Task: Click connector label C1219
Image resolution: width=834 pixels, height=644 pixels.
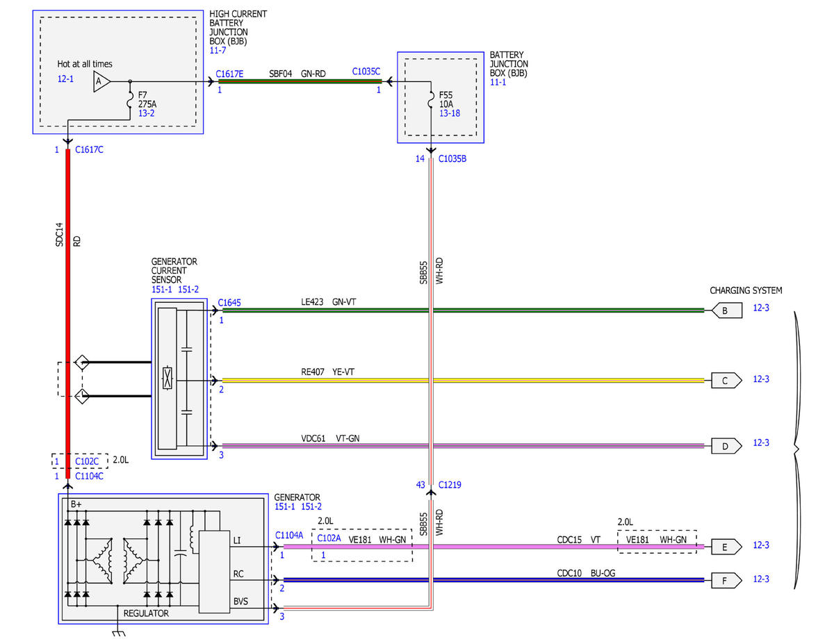Action: point(450,484)
